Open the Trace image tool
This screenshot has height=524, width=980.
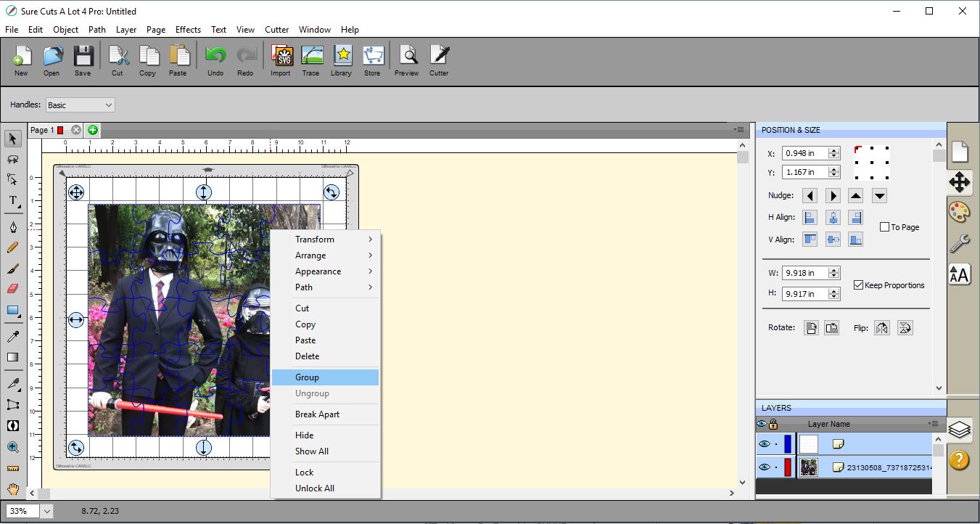311,61
